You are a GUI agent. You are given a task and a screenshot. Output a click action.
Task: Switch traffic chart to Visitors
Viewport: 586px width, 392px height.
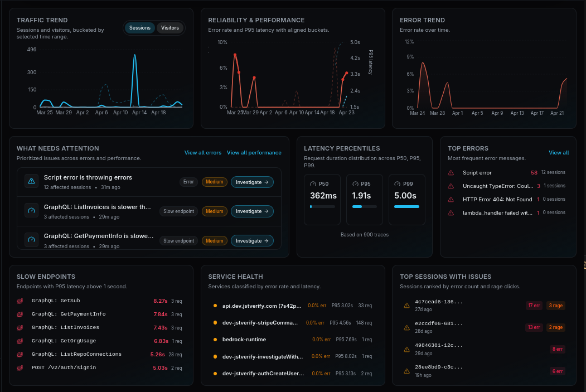[x=169, y=28]
